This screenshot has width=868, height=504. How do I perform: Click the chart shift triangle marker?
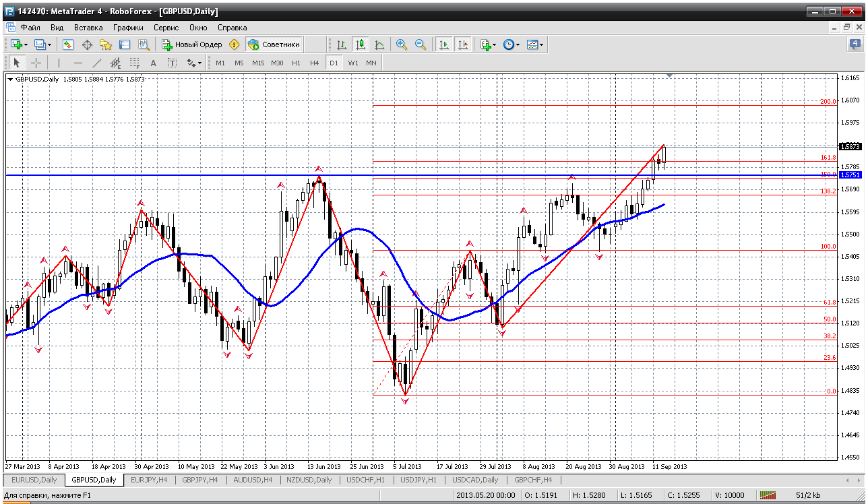pos(669,75)
